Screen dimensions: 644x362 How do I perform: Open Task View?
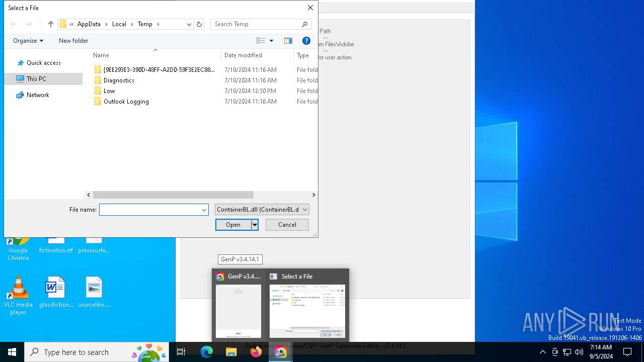[181, 352]
